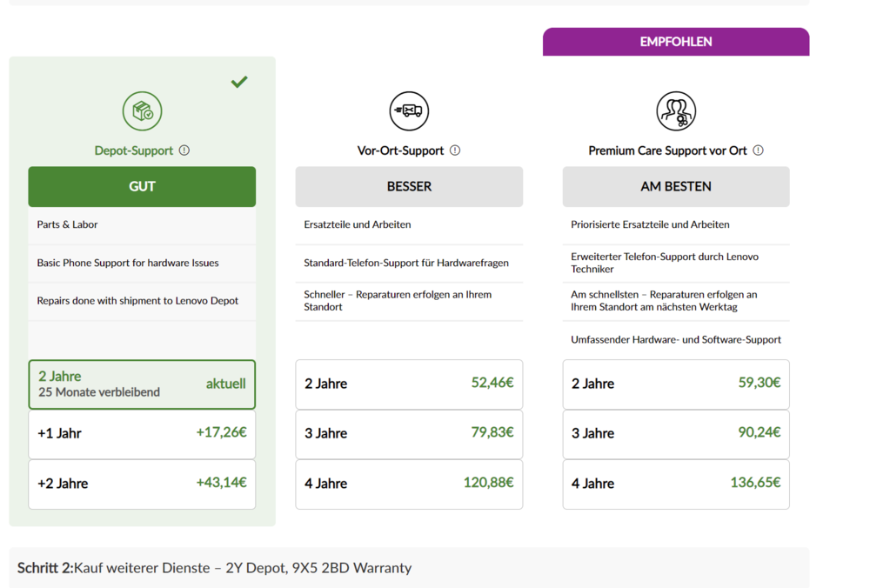Image resolution: width=870 pixels, height=588 pixels.
Task: Pick Premium Care 3 Jahre for 90,24€
Action: tap(676, 433)
